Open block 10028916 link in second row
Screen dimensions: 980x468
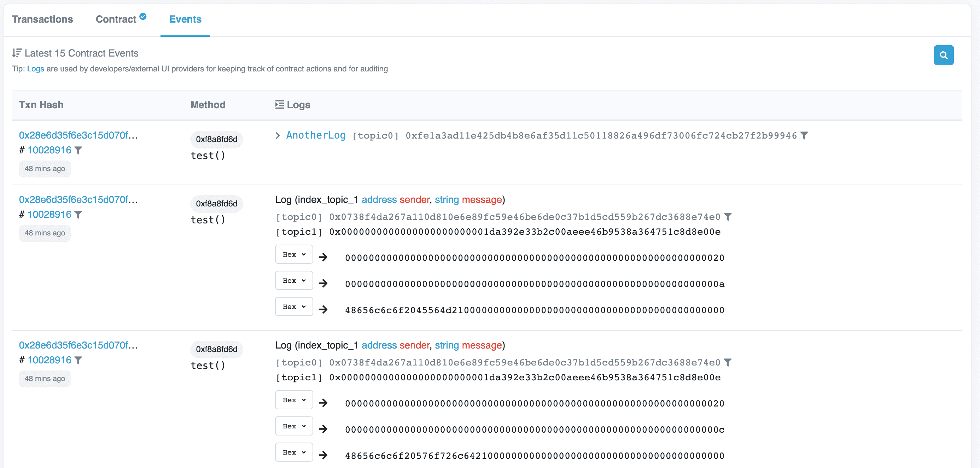coord(49,215)
